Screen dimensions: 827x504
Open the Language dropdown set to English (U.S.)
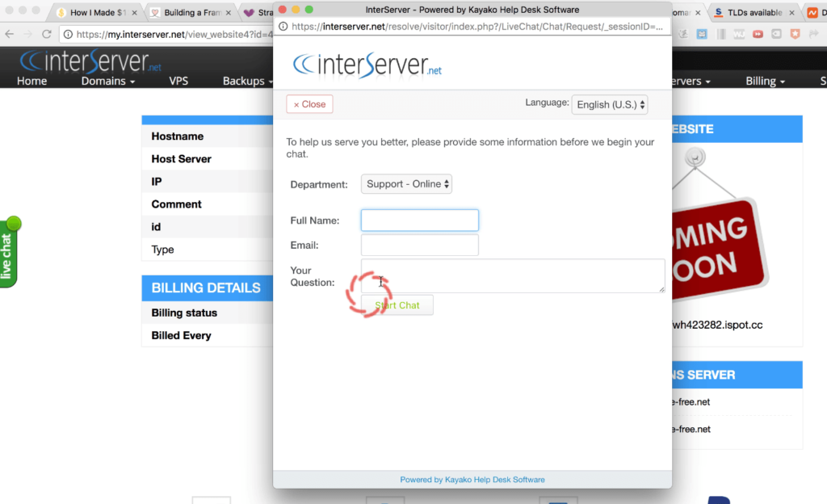point(610,104)
